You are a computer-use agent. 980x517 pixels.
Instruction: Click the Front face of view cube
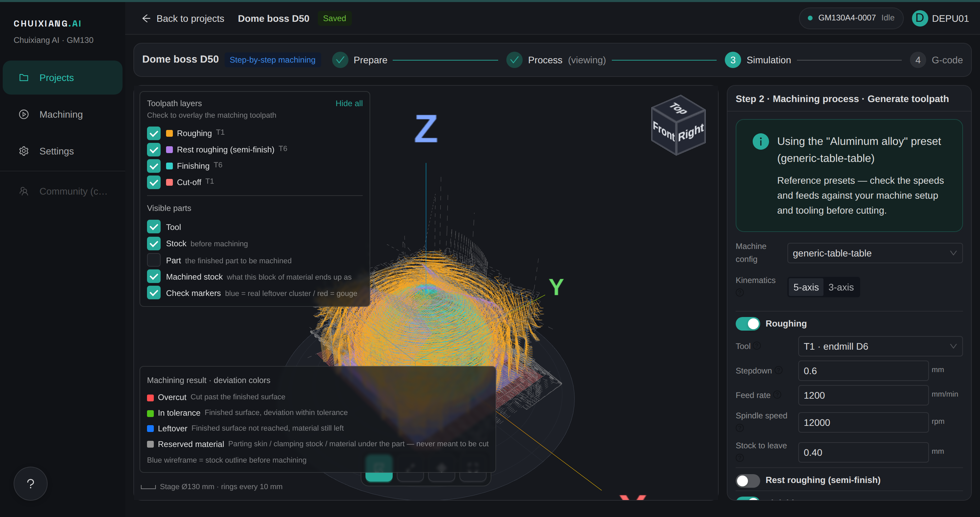[x=664, y=132]
